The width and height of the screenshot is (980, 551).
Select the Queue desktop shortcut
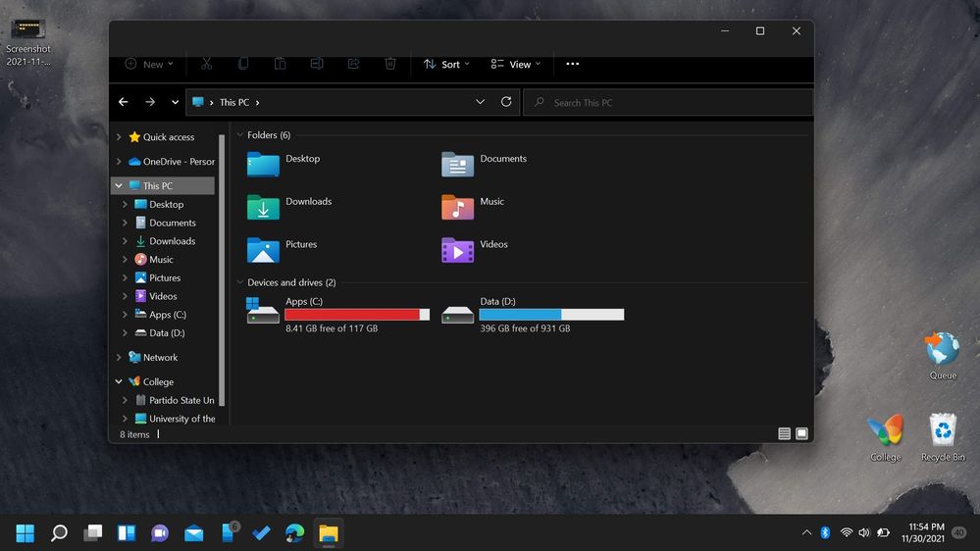pos(943,356)
